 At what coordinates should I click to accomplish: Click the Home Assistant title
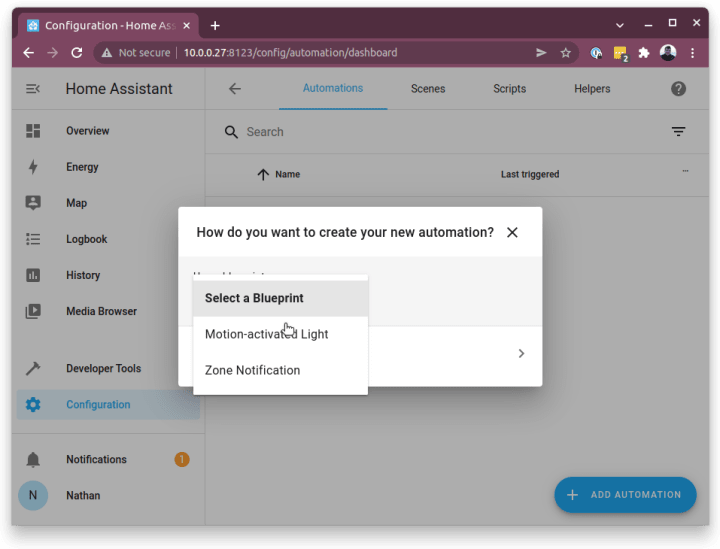click(119, 89)
